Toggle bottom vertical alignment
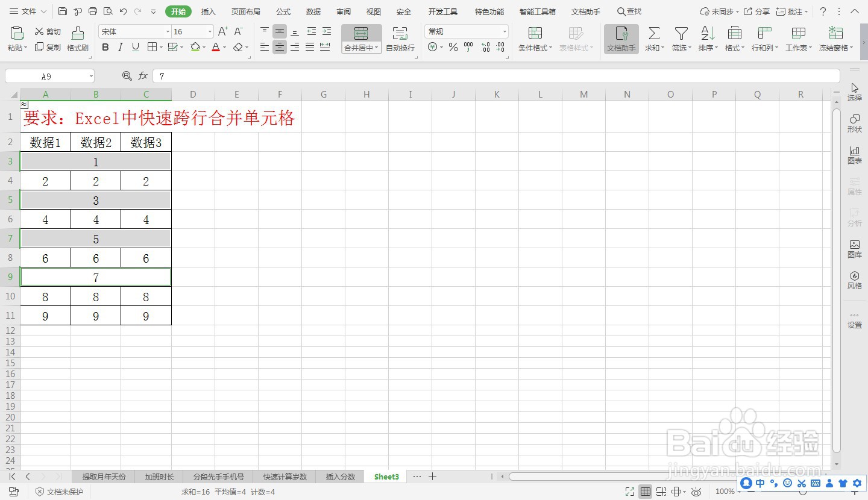This screenshot has width=868, height=500. (x=295, y=31)
